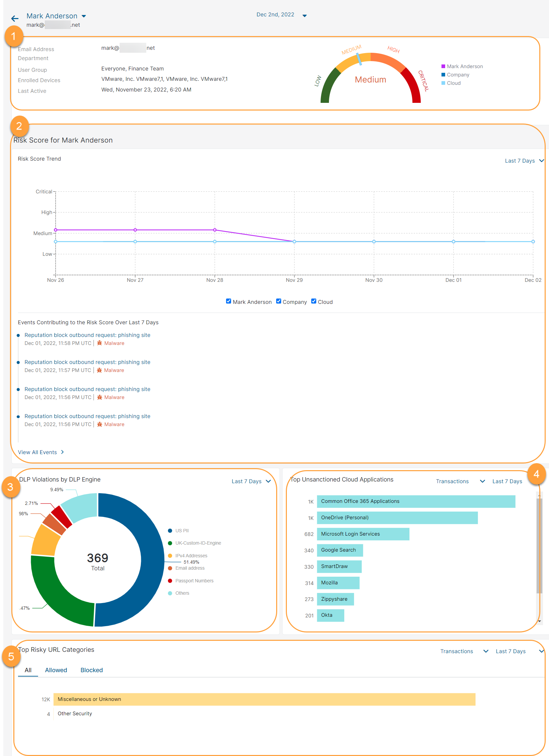This screenshot has height=756, width=549.
Task: Select the Allowed tab
Action: [x=56, y=670]
